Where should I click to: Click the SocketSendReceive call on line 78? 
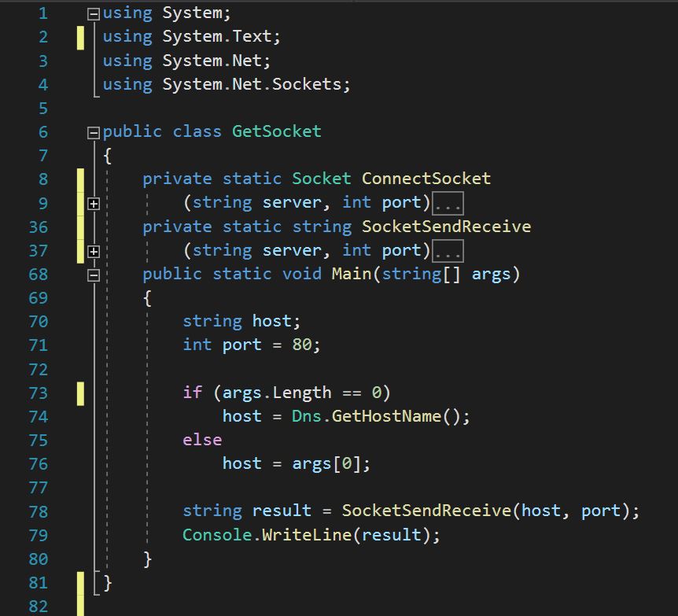[426, 511]
